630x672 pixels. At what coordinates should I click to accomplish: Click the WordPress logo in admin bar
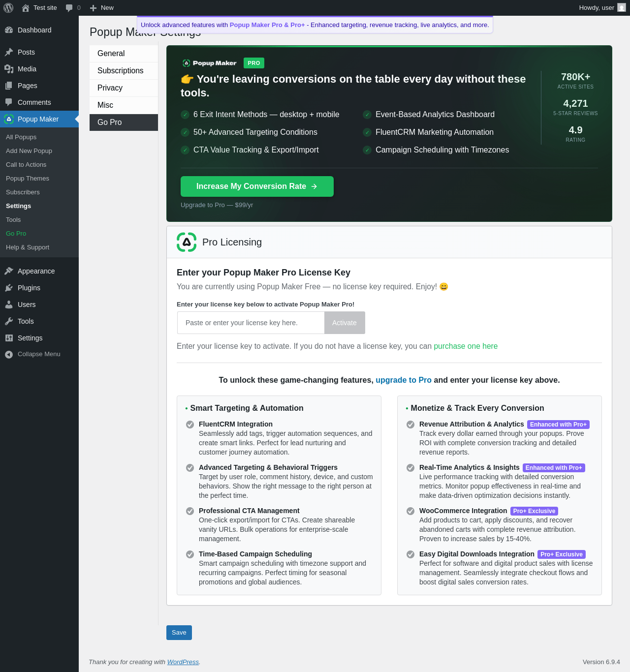(x=8, y=8)
